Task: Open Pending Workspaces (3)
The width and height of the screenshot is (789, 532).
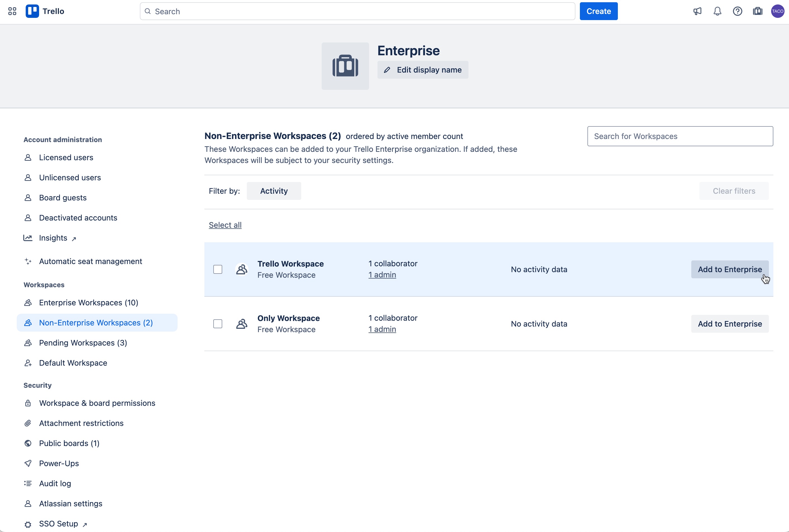Action: coord(83,343)
